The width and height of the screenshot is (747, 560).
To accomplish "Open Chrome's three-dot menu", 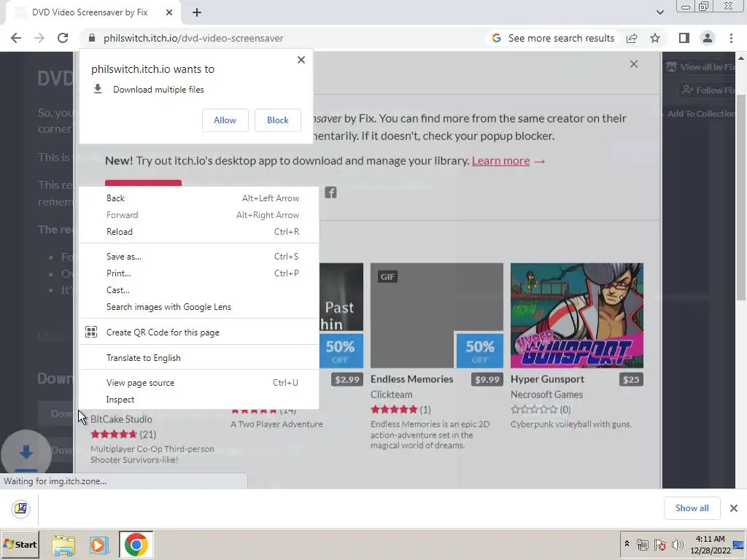I will [731, 38].
